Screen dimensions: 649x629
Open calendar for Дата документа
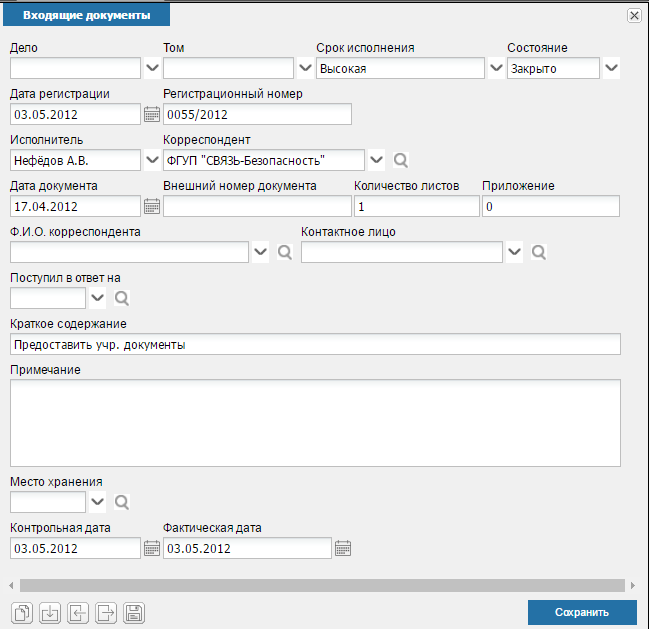point(152,206)
